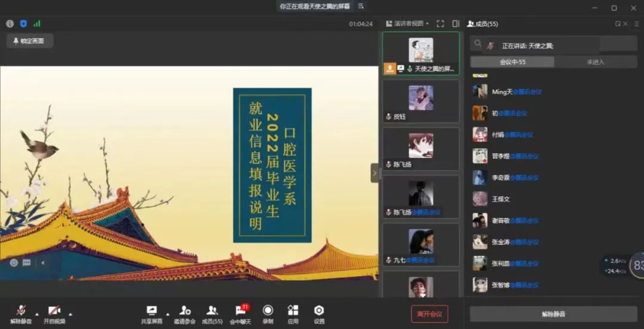The height and width of the screenshot is (329, 644).
Task: Click the fullscreen icon next to speaker view
Action: (x=440, y=24)
